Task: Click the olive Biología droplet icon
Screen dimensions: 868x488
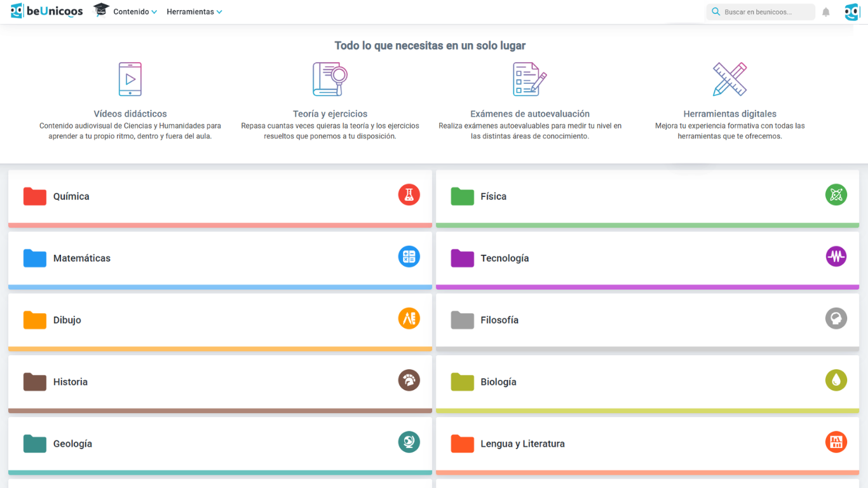Action: coord(836,380)
